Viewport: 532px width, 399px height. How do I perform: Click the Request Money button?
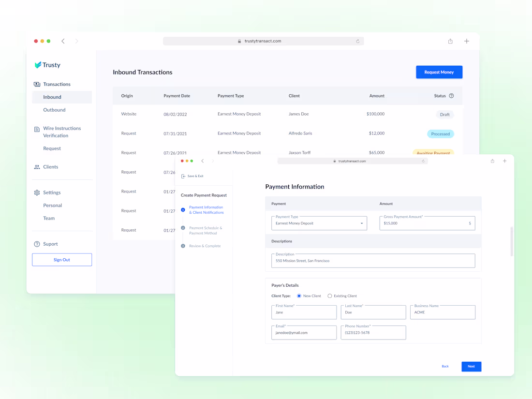[x=439, y=72]
